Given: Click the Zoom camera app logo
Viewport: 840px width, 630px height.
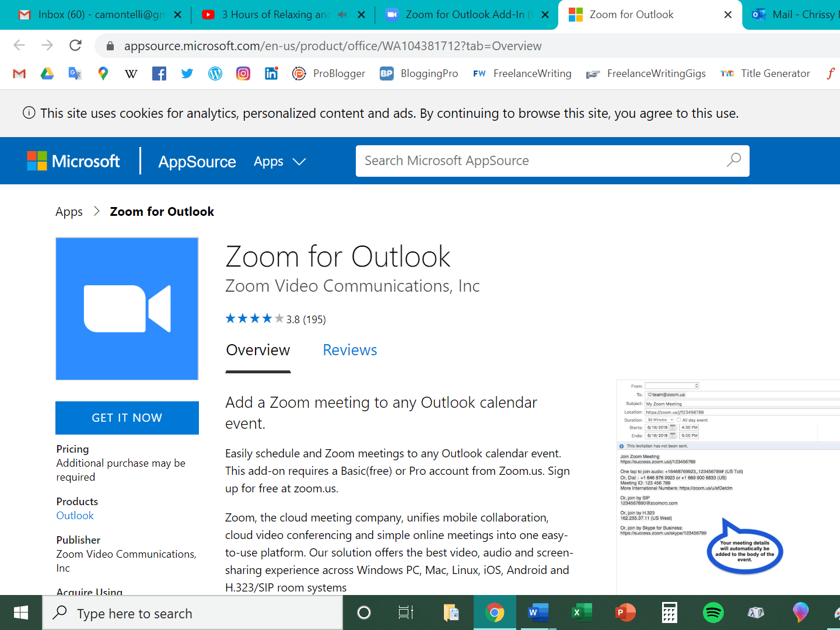Looking at the screenshot, I should click(x=127, y=309).
